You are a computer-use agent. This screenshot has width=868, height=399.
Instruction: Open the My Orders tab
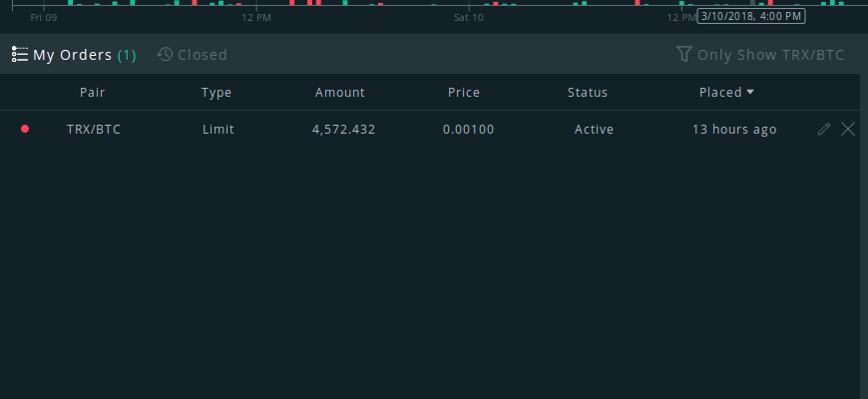tap(74, 54)
